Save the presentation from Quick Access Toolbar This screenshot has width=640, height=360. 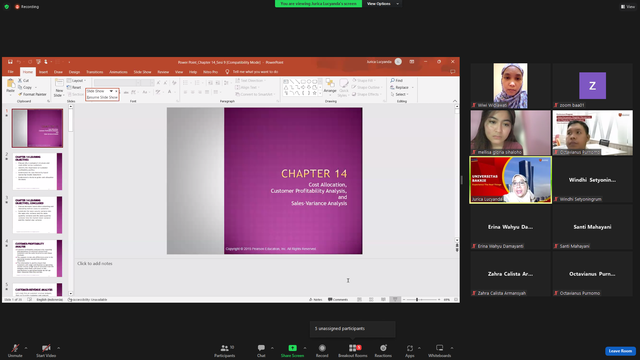(10, 62)
